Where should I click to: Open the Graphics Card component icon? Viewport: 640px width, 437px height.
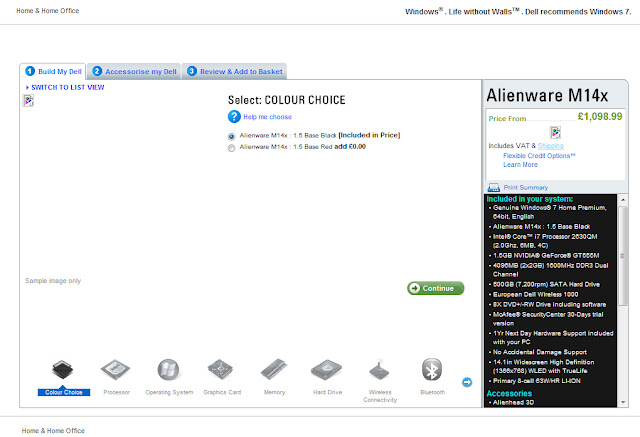[x=220, y=370]
